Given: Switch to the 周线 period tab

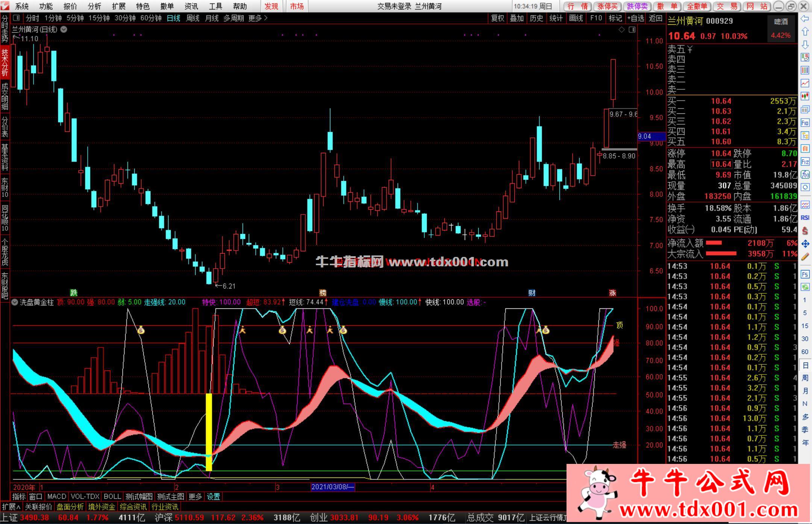Looking at the screenshot, I should coord(193,18).
